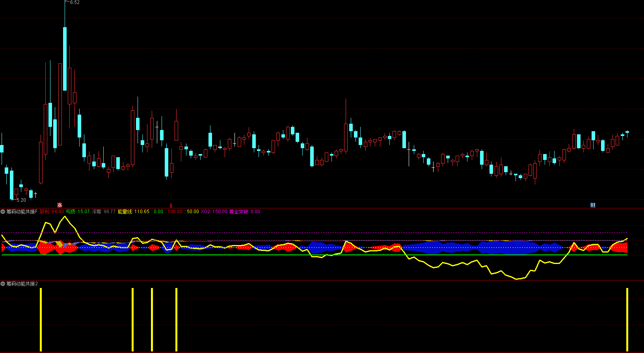This screenshot has height=353, width=644.
Task: Click the red 涨 marker icon
Action: click(60, 205)
